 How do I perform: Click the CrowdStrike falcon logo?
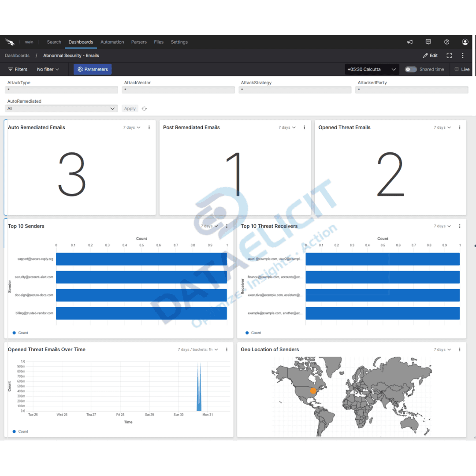click(10, 42)
